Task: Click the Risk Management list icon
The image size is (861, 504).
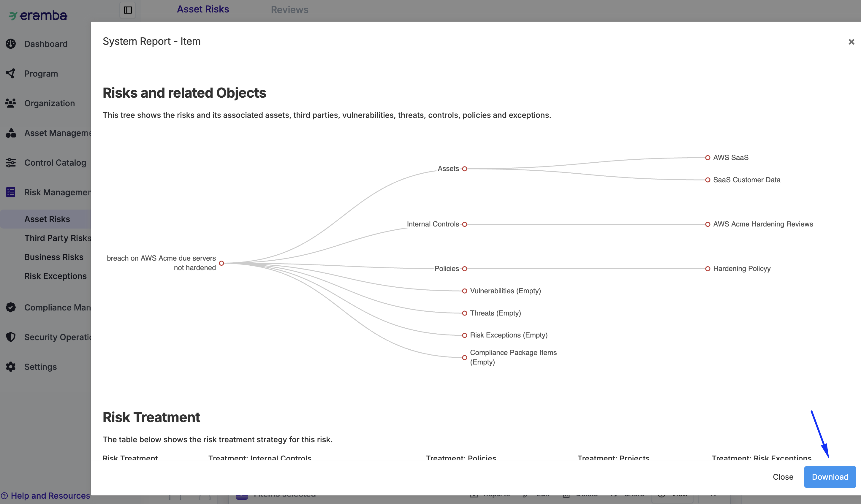Action: pyautogui.click(x=11, y=192)
